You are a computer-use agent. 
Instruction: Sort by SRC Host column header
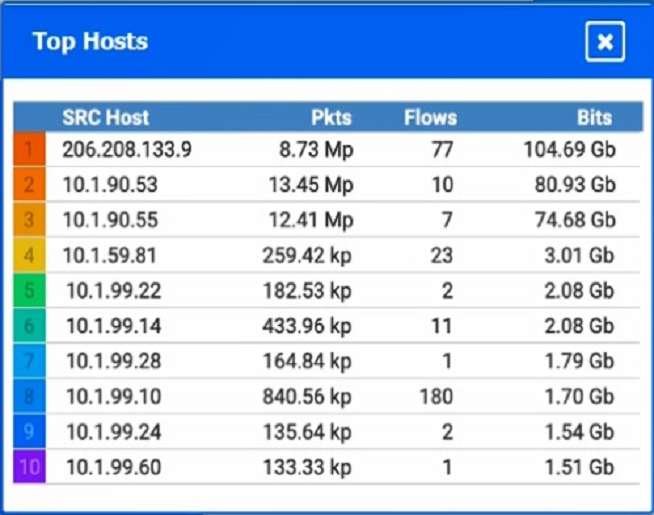[105, 117]
